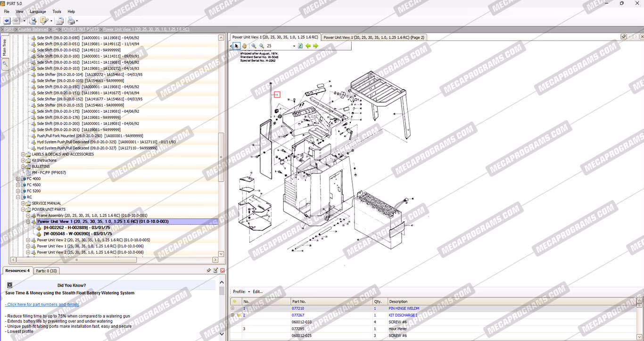Image resolution: width=644 pixels, height=341 pixels.
Task: Click the zoom out magnifier icon
Action: pos(261,46)
